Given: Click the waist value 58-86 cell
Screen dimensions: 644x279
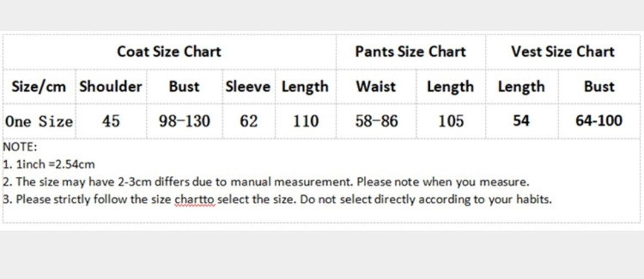Looking at the screenshot, I should click(376, 121).
